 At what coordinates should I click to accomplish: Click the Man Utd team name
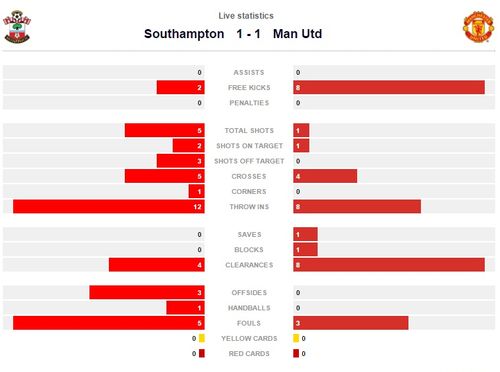click(x=297, y=34)
